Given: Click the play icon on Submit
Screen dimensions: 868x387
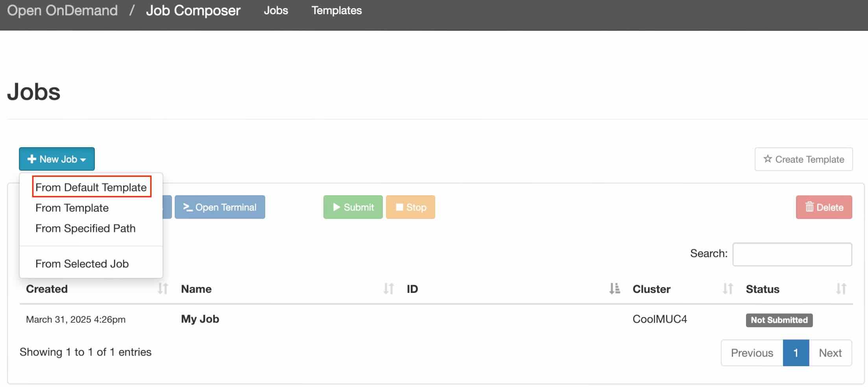Looking at the screenshot, I should point(336,207).
